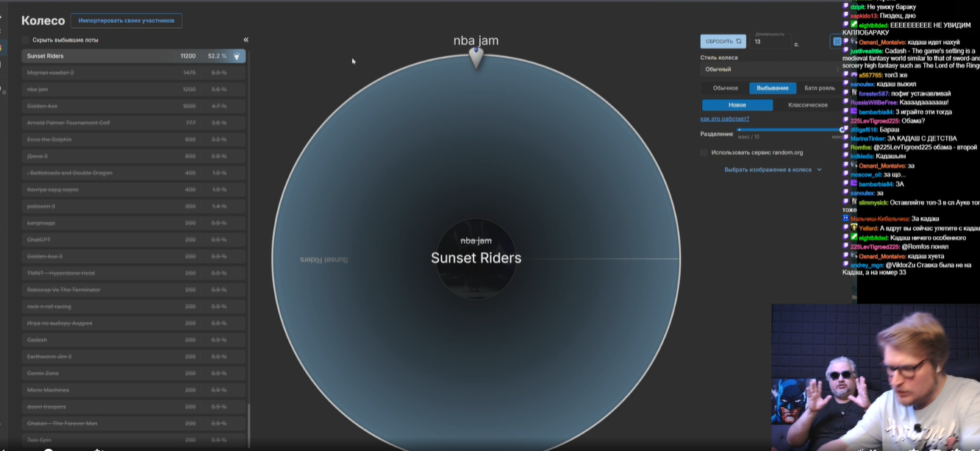Image resolution: width=980 pixels, height=451 pixels.
Task: Select the 'TMNT – Hyperstone Heist' row
Action: pos(133,273)
